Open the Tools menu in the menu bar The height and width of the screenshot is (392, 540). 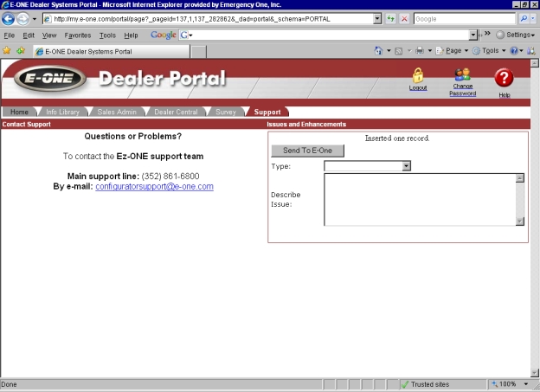107,35
